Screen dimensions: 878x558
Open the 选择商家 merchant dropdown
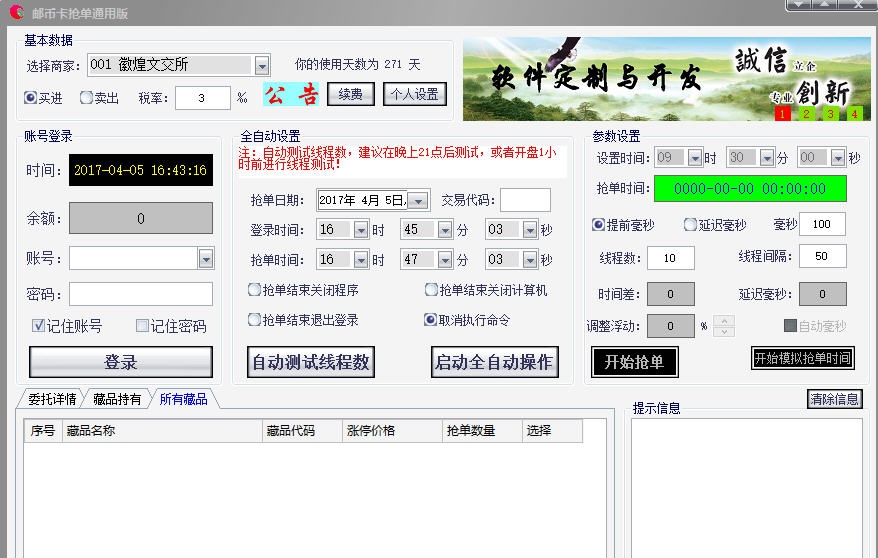click(262, 65)
